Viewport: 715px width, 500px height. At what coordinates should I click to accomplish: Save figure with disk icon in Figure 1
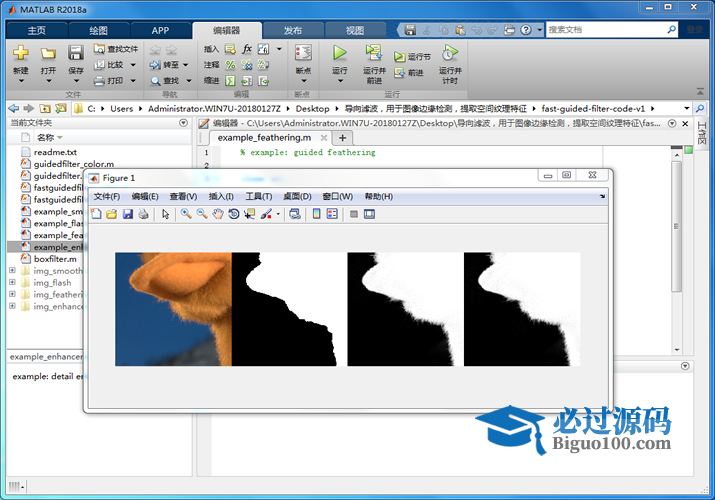[128, 214]
